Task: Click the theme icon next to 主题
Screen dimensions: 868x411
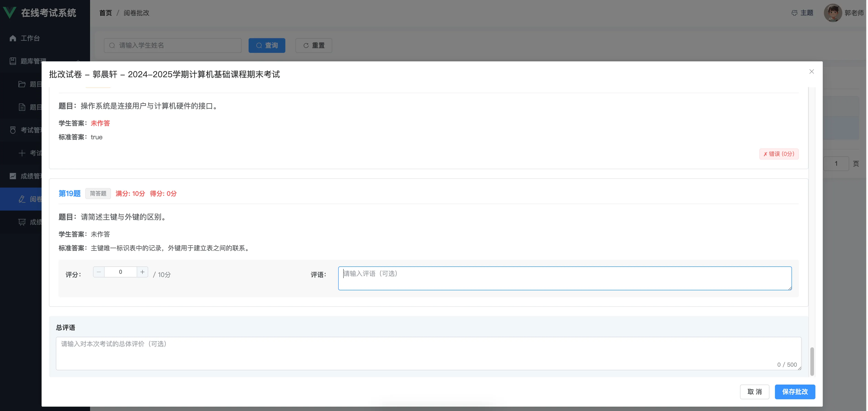Action: pos(794,13)
